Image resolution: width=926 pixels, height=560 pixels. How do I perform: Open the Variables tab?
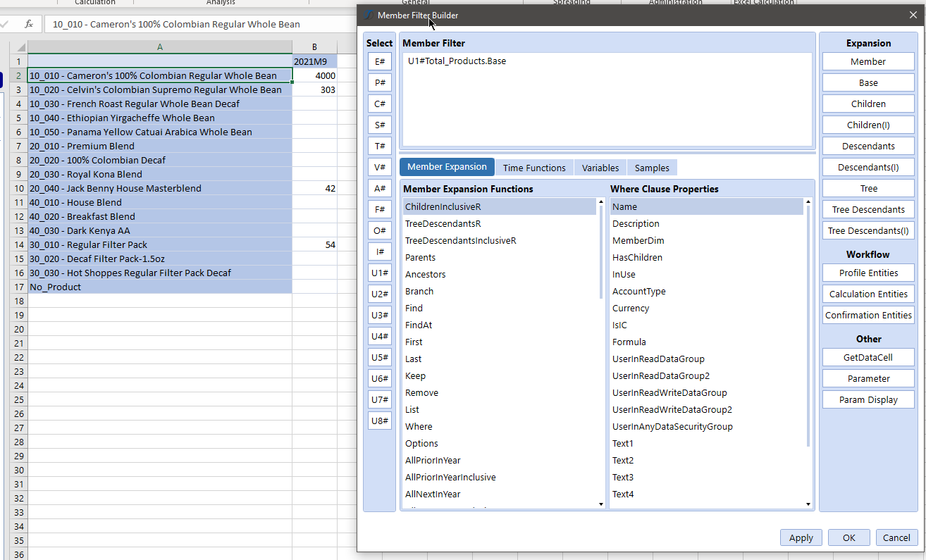click(600, 168)
